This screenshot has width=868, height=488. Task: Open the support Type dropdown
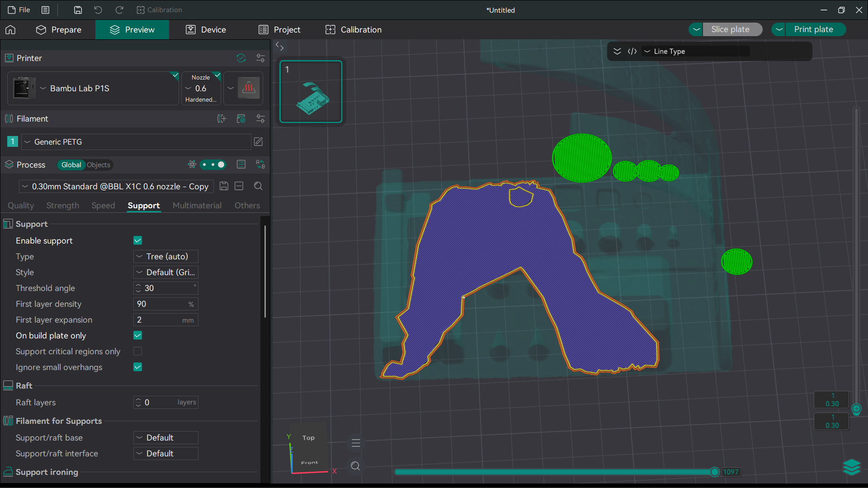coord(166,256)
